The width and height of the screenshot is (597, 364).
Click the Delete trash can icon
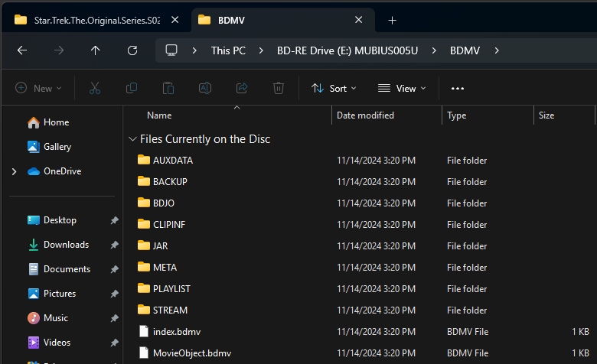pyautogui.click(x=279, y=88)
